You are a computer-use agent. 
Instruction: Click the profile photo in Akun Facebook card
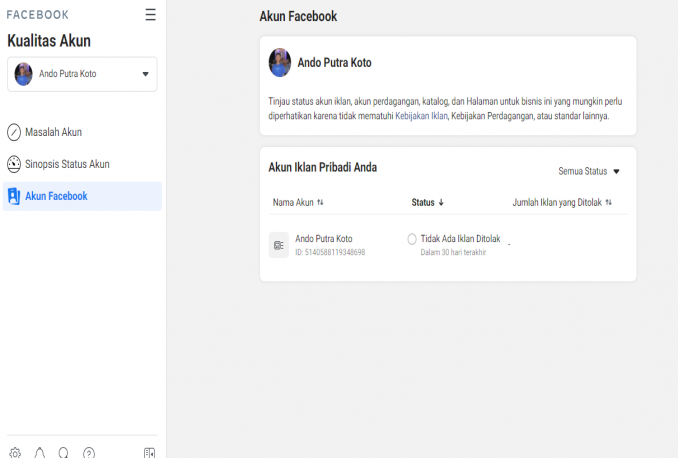click(280, 62)
